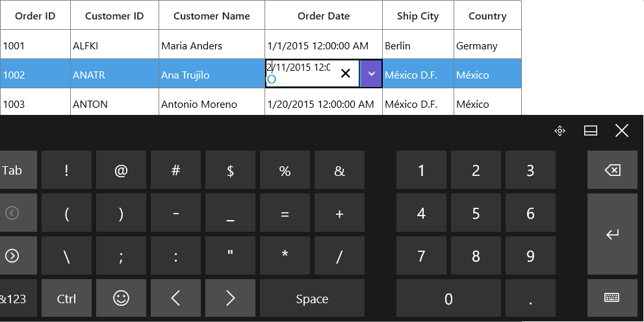Tap the open parenthesis key
Screen dimensions: 644x322
coord(66,213)
